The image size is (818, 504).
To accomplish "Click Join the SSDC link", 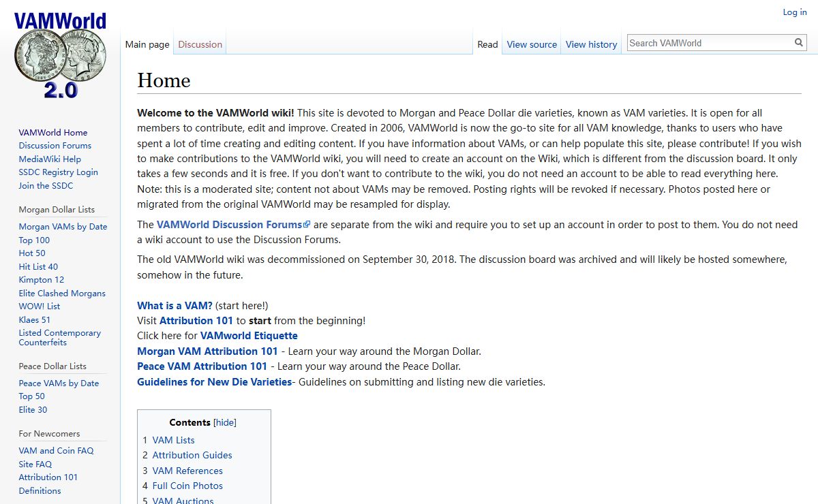I will pos(46,185).
